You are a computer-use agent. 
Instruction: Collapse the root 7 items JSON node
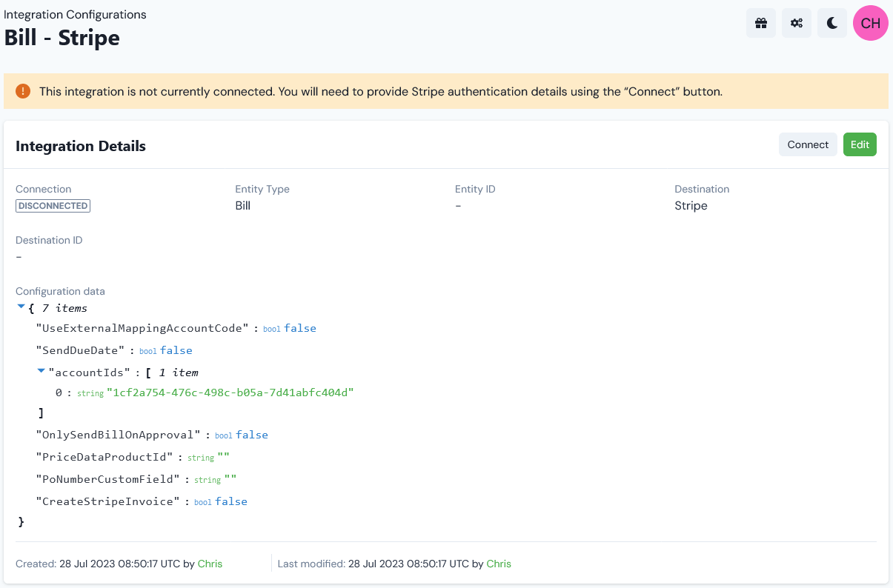click(x=21, y=307)
